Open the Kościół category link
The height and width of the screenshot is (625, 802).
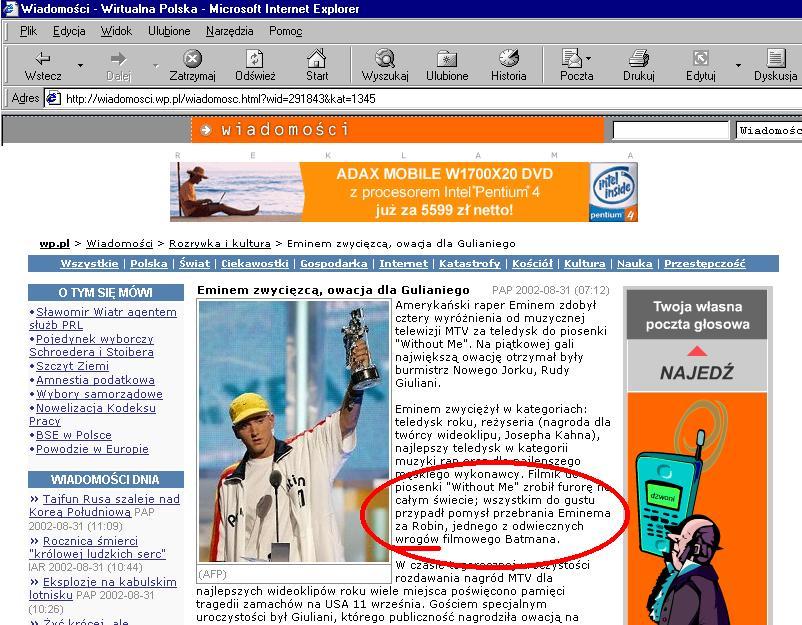coord(532,263)
